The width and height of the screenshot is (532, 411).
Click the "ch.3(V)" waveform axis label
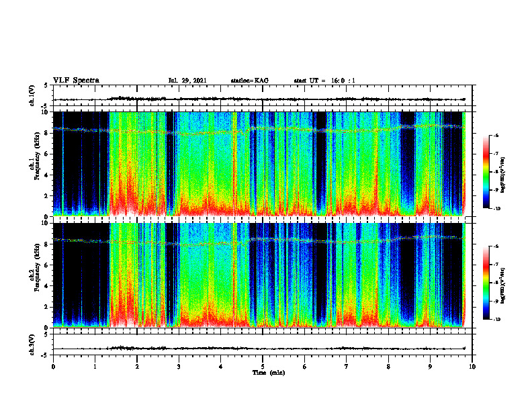(x=32, y=345)
